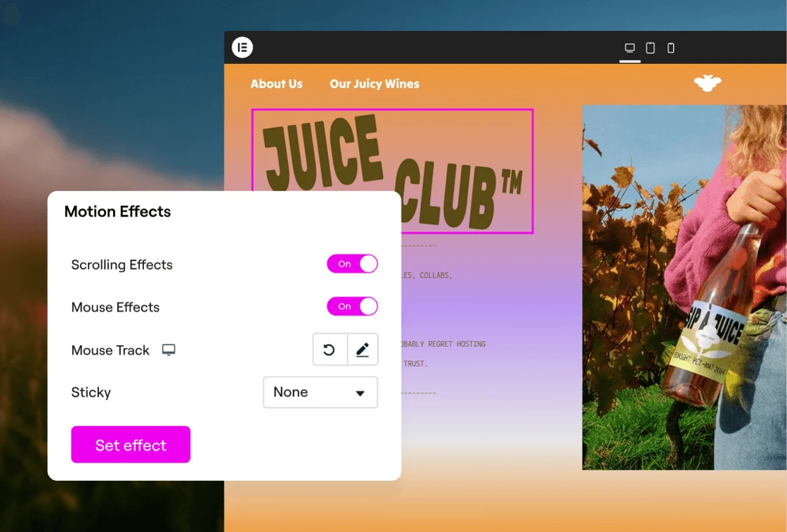787x532 pixels.
Task: Switch to desktop preview mode
Action: [x=630, y=48]
